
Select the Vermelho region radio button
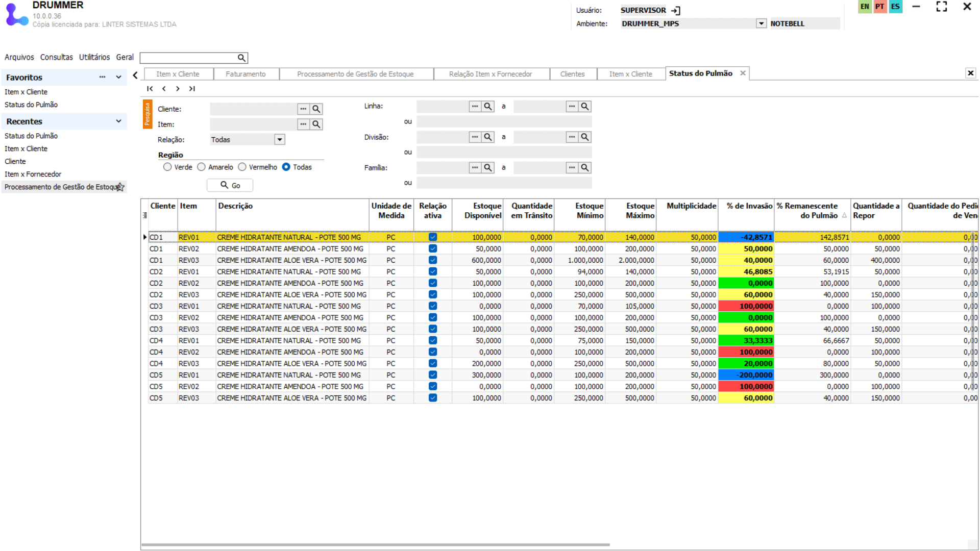242,167
